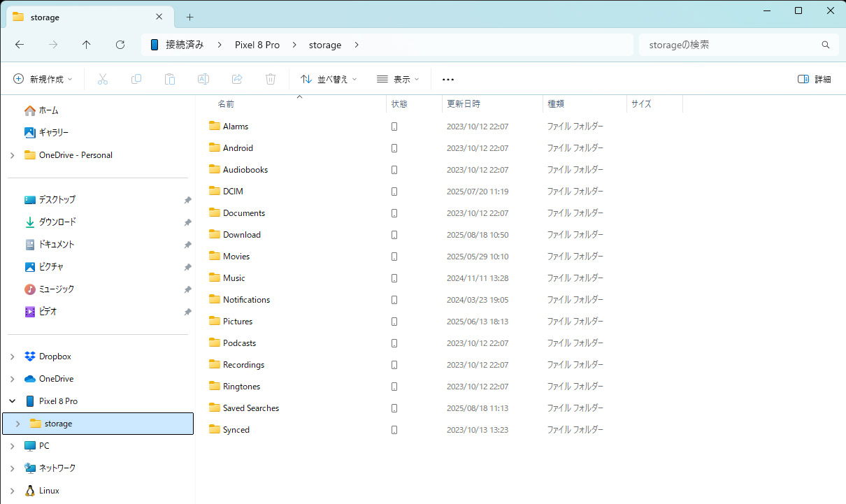
Task: Click Pixel 8 Pro in the breadcrumb bar
Action: pyautogui.click(x=257, y=43)
